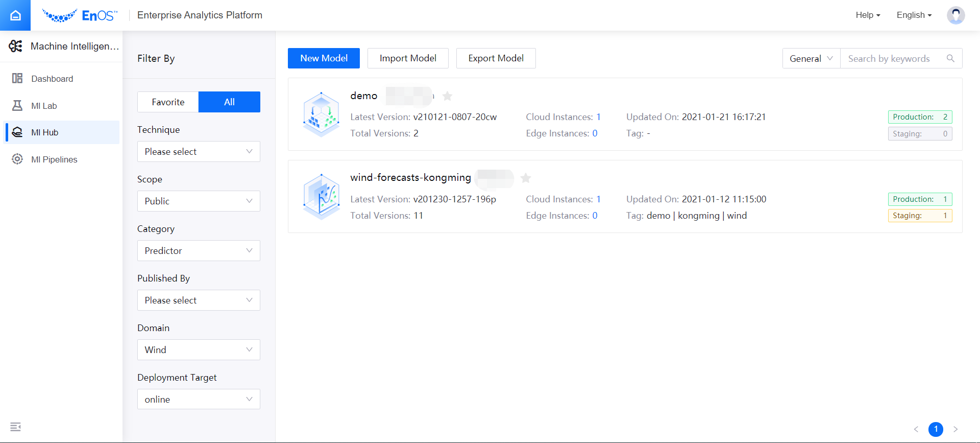Open the demo model thumbnail icon
Viewport: 980px width, 443px height.
(x=321, y=114)
